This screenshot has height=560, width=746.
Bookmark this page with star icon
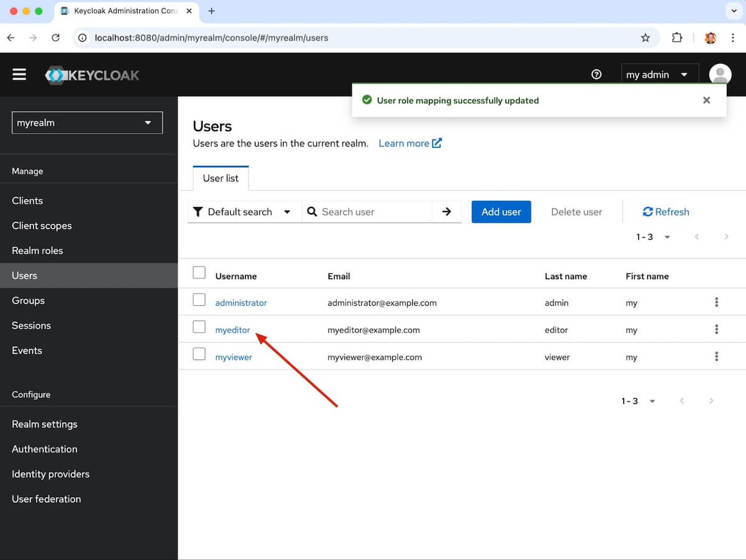(645, 38)
